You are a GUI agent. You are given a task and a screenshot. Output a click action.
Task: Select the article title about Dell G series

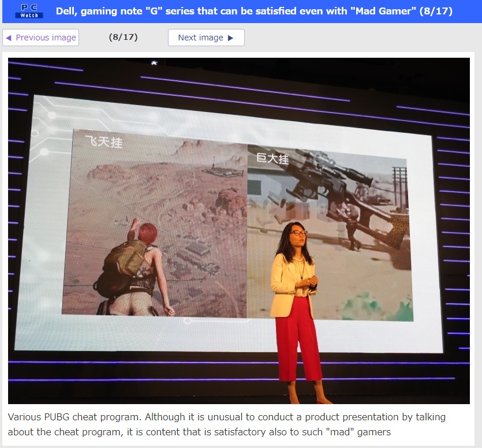pyautogui.click(x=254, y=11)
